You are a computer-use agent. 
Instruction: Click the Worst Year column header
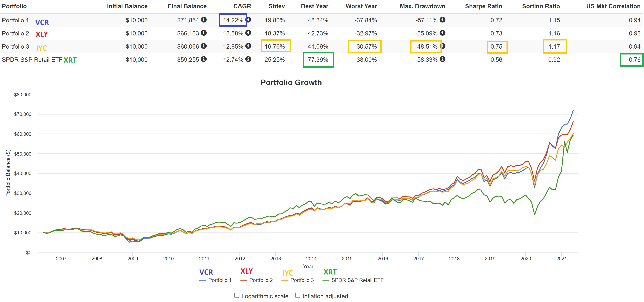[x=361, y=6]
